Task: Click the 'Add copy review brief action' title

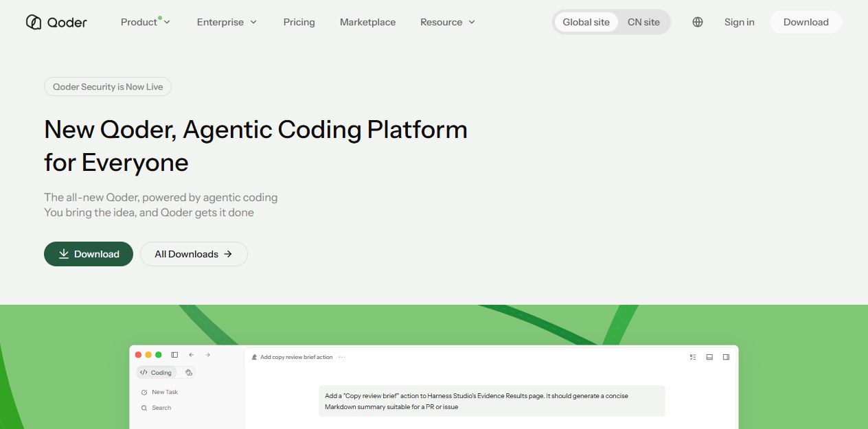Action: click(297, 357)
